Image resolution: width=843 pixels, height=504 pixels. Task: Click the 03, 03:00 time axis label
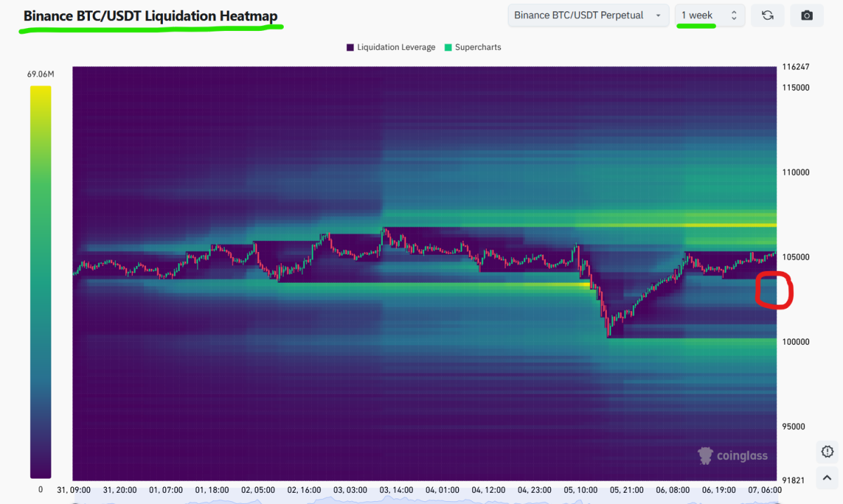tap(349, 490)
